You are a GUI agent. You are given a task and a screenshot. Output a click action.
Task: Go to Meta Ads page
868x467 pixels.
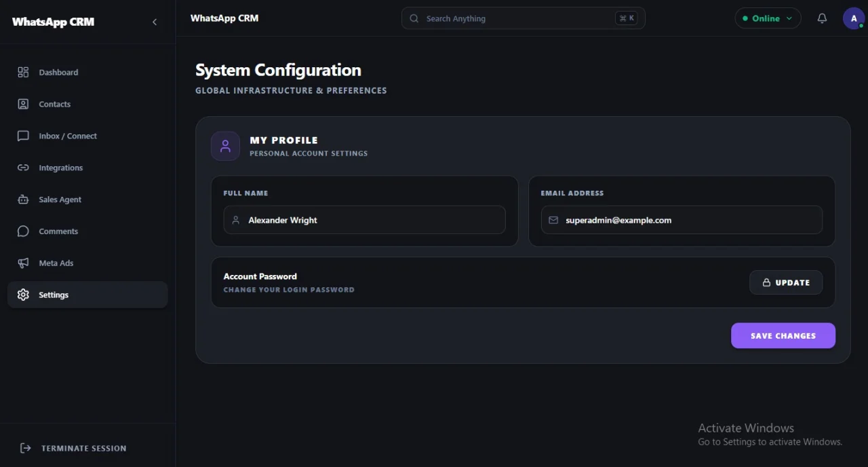click(87, 263)
